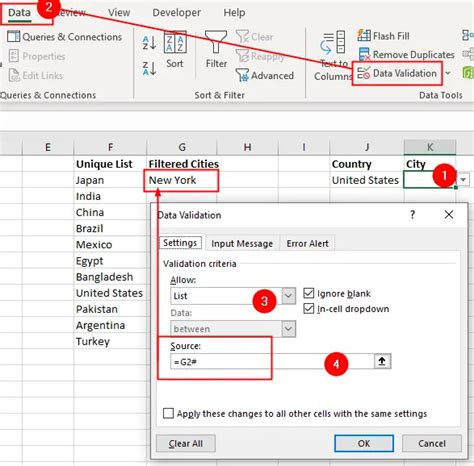Screen dimensions: 474x466
Task: Click the Edit Links command
Action: point(36,76)
